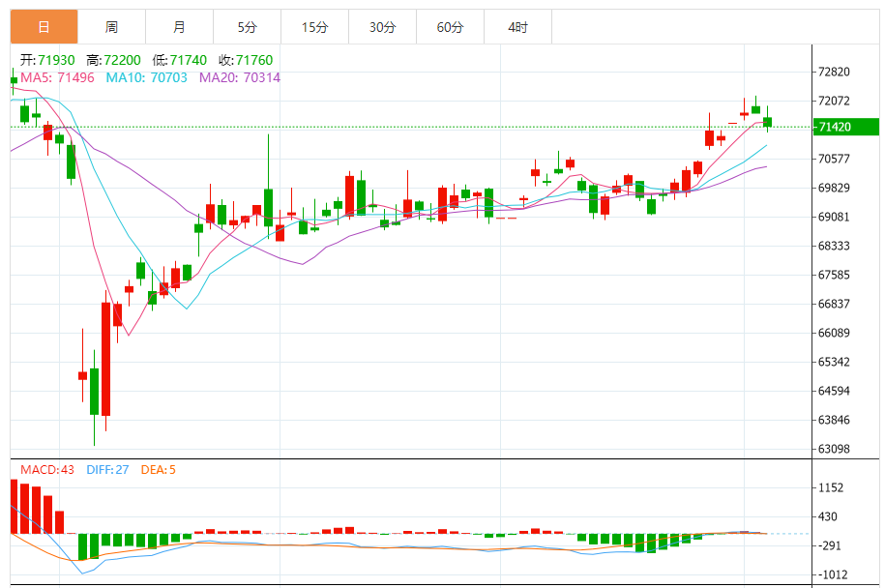Screen dimensions: 885x588
Task: Click the DIFF:27 indicator label
Action: pos(107,469)
